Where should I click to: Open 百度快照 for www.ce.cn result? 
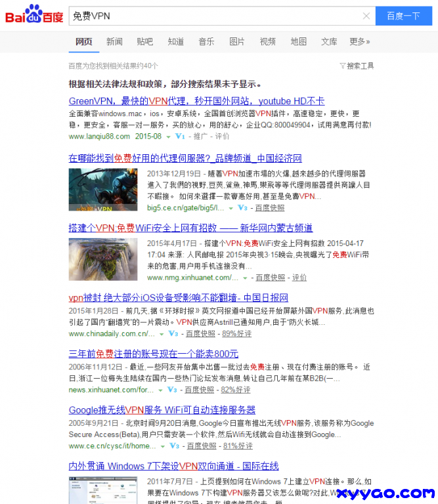202,446
